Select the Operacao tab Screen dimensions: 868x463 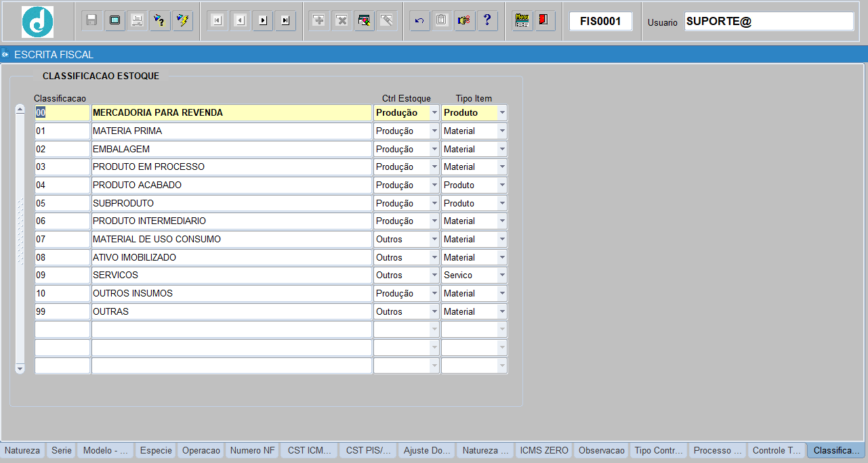[x=201, y=450]
